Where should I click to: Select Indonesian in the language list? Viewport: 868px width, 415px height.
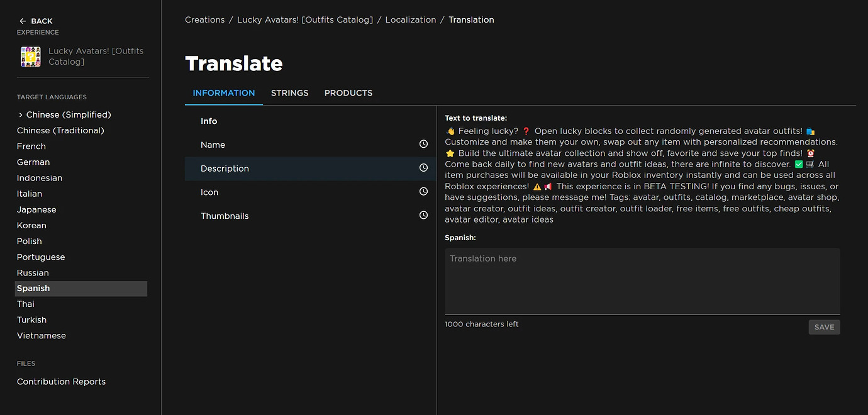pyautogui.click(x=40, y=178)
